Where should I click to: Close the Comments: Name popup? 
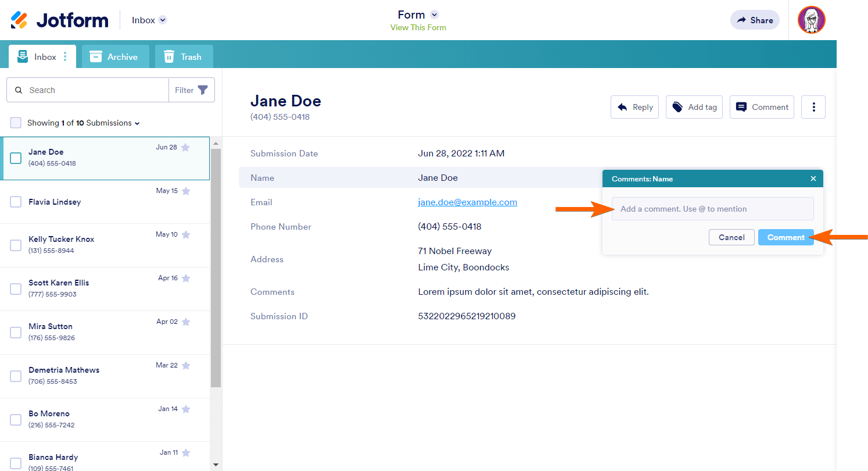813,179
